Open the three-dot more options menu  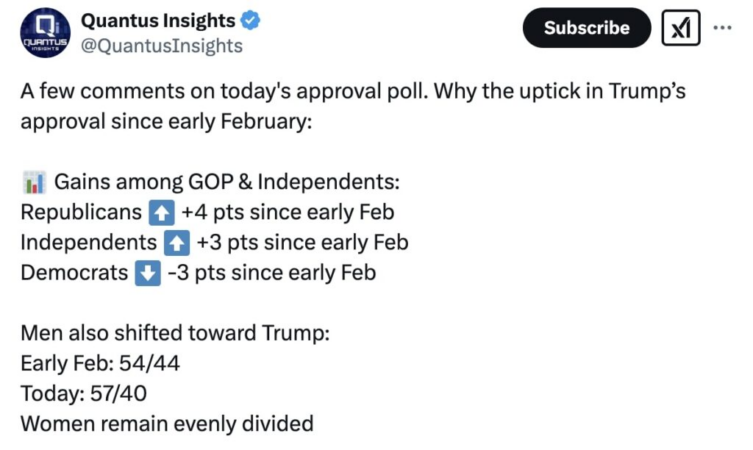(722, 28)
